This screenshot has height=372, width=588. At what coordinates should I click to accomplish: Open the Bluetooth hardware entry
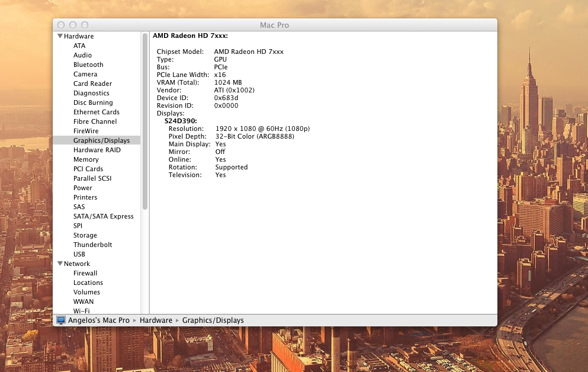pos(88,65)
